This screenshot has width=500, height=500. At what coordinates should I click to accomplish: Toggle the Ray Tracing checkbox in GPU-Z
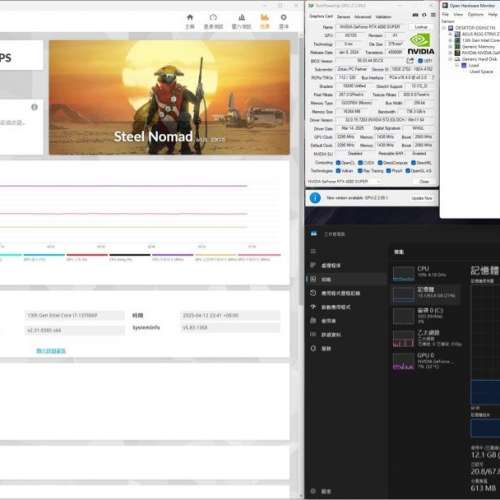click(360, 171)
